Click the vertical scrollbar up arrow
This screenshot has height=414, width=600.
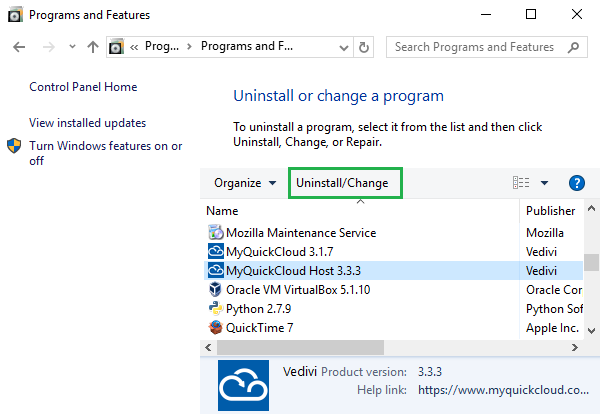coord(591,209)
